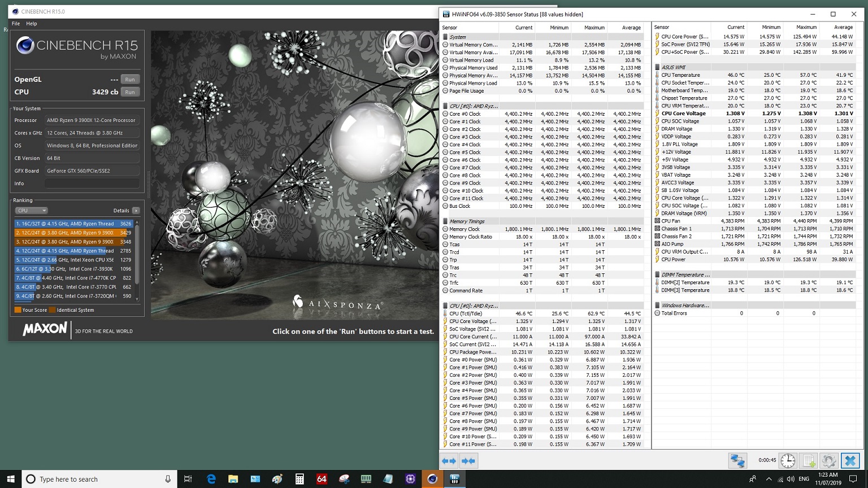This screenshot has width=868, height=488.
Task: Select the Total Errors sensor row
Action: (755, 313)
